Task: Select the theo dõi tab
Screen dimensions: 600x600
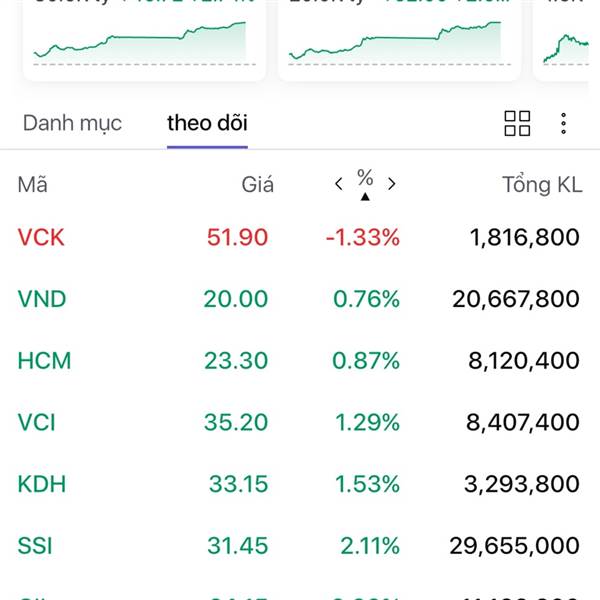Action: tap(207, 123)
